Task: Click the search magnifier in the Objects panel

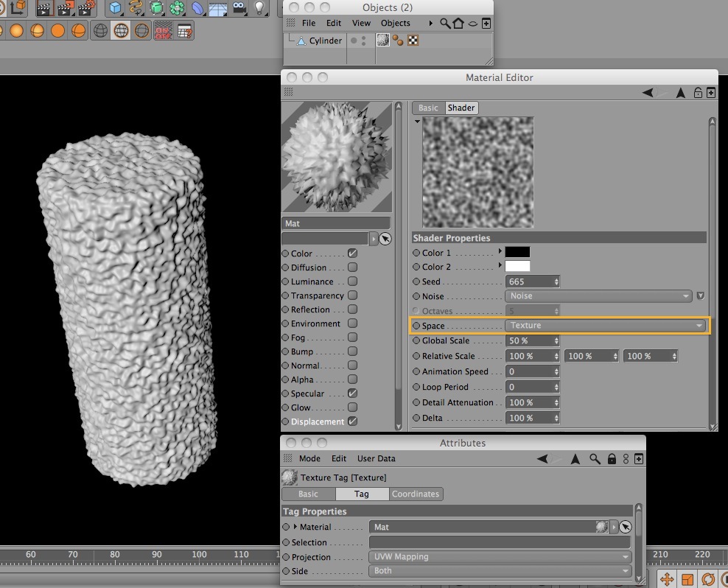Action: [445, 24]
